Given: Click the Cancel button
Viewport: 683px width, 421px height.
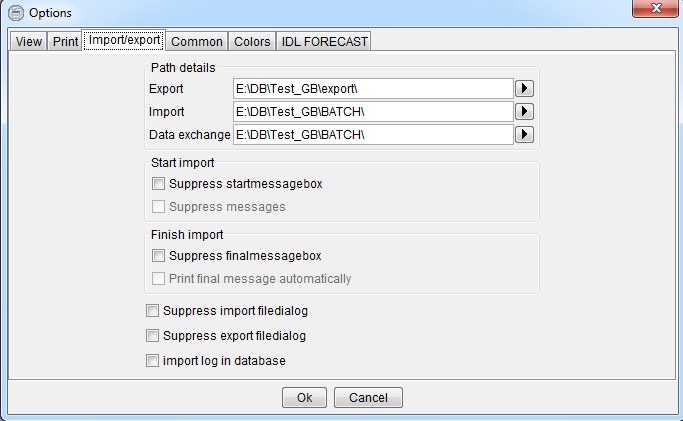Looking at the screenshot, I should click(x=368, y=397).
